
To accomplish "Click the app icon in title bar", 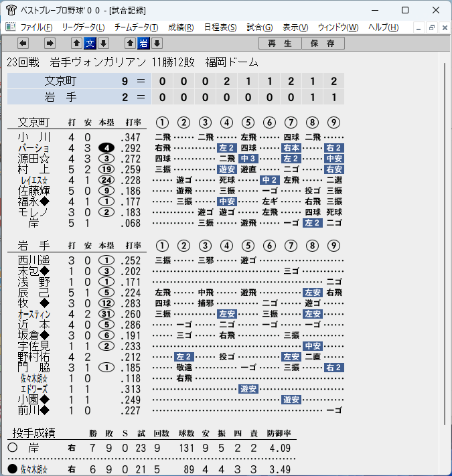I will pos(11,10).
